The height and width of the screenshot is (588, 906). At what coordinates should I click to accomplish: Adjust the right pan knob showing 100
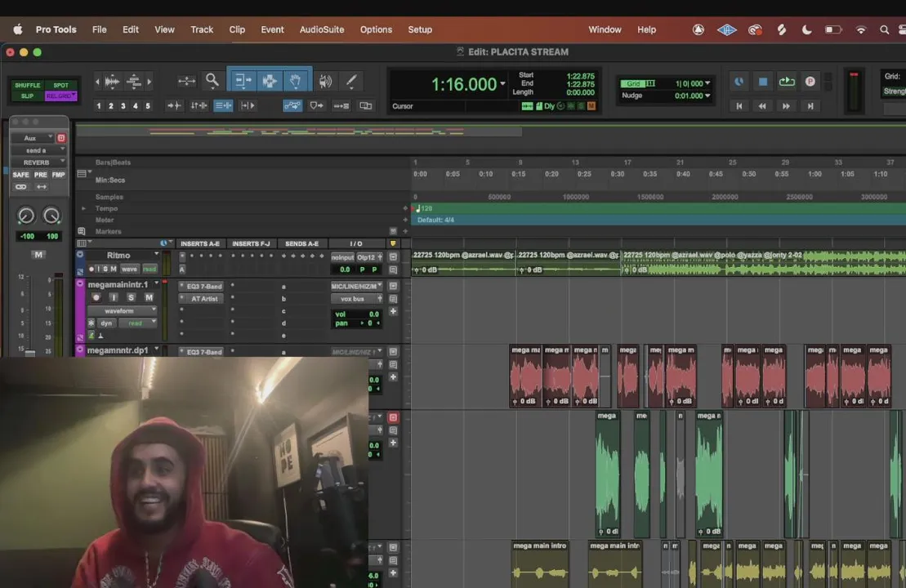[x=51, y=216]
